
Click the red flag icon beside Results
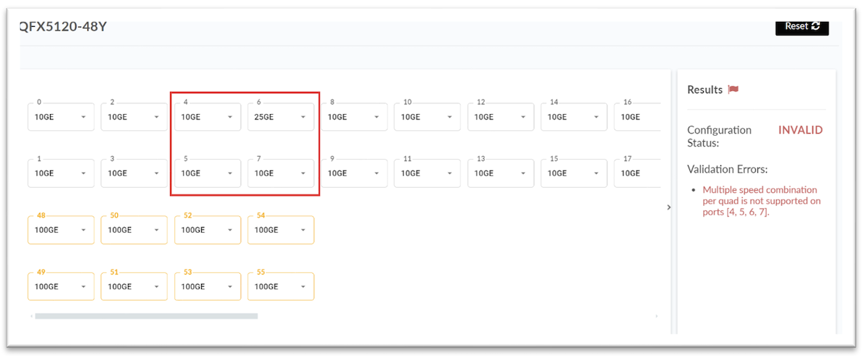pos(733,90)
